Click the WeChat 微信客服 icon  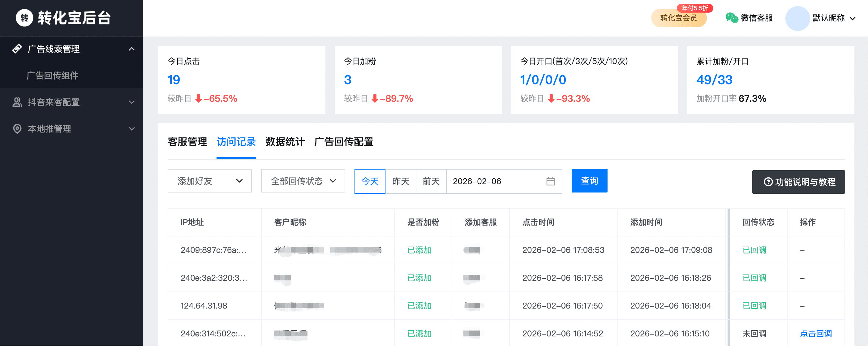click(x=732, y=18)
